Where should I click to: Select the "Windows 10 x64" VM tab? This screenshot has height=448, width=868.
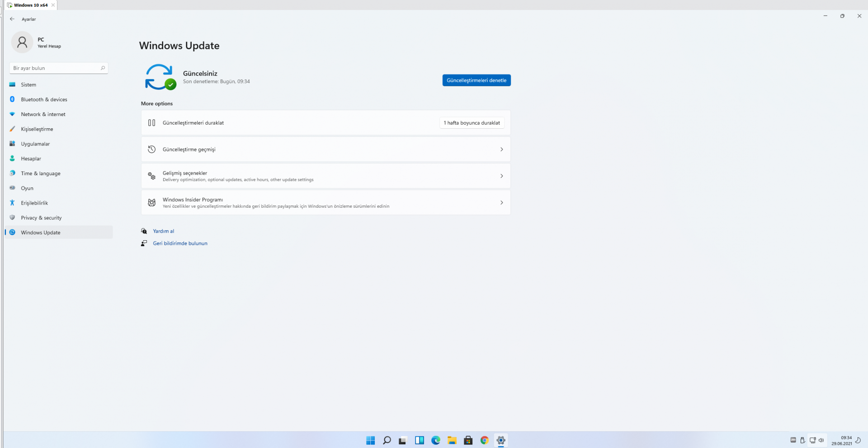tap(31, 5)
